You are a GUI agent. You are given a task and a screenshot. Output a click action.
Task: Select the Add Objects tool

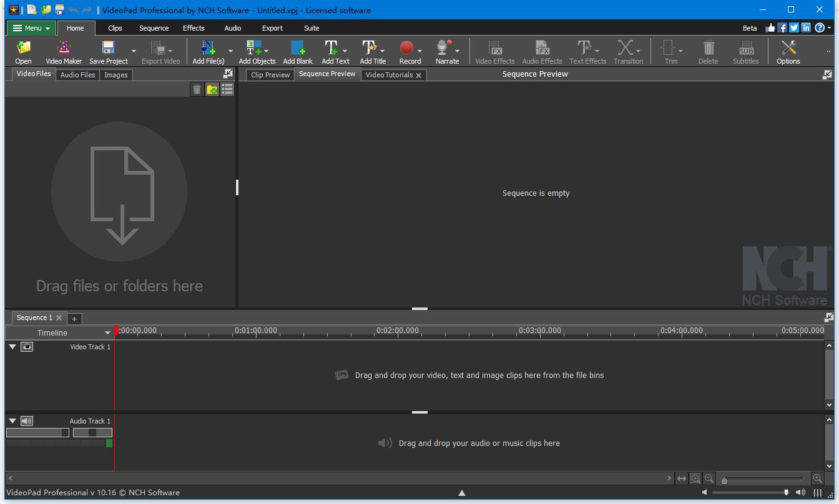tap(255, 51)
